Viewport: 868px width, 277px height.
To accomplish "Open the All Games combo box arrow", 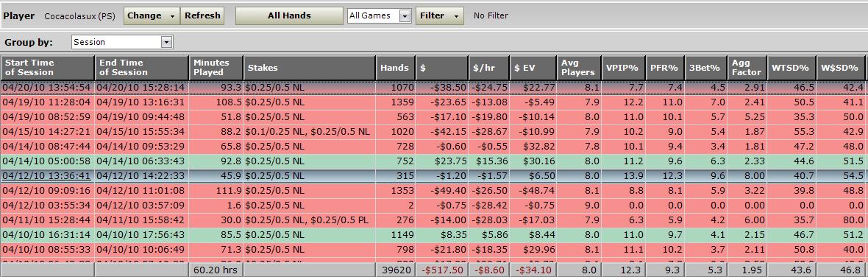I will tap(405, 16).
